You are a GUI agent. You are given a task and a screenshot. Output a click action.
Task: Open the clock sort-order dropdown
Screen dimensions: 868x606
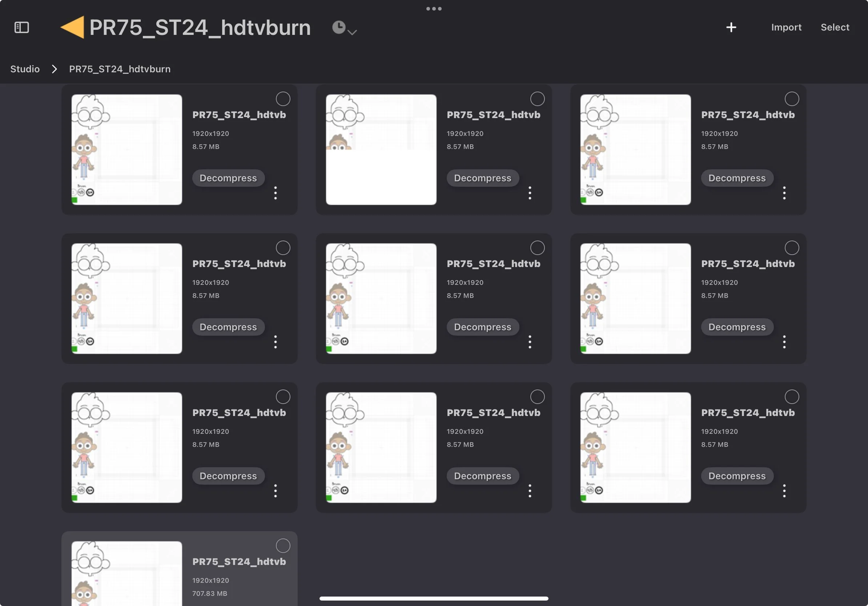(x=343, y=28)
